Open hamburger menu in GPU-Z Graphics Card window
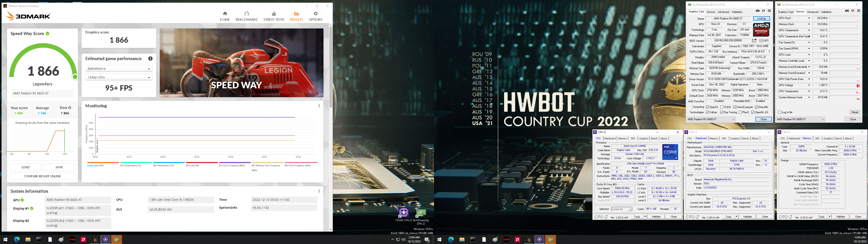The height and width of the screenshot is (244, 868). [769, 11]
